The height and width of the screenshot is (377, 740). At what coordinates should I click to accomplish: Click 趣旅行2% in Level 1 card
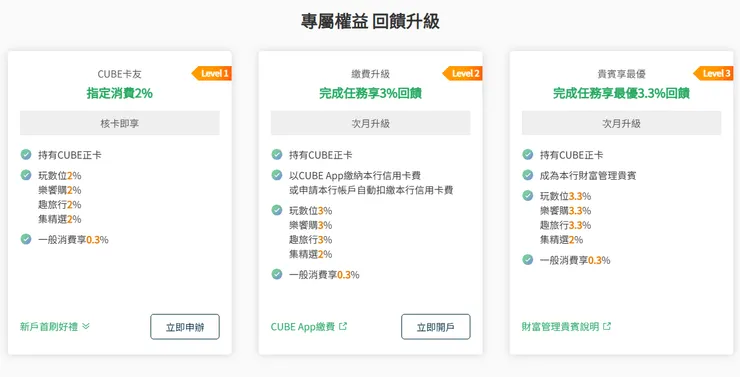(59, 205)
